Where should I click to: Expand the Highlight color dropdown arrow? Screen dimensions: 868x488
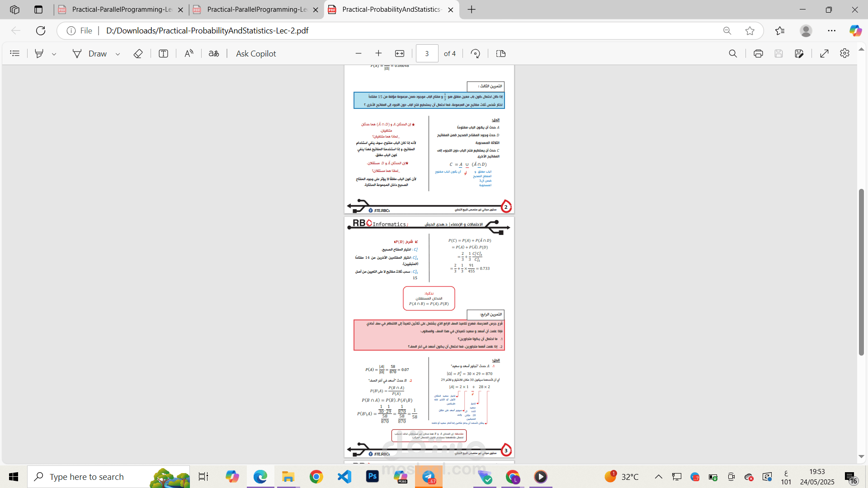(x=54, y=54)
